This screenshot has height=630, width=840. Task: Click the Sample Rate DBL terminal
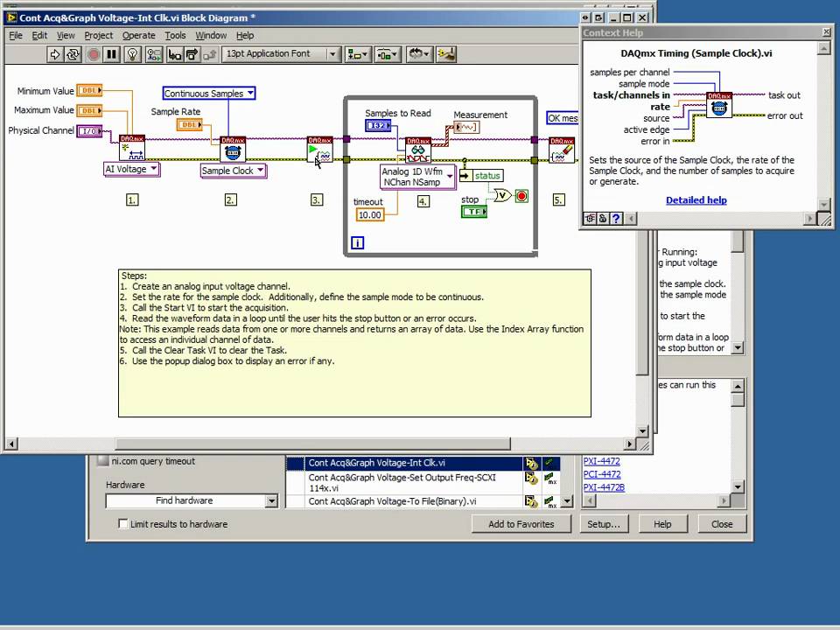190,125
